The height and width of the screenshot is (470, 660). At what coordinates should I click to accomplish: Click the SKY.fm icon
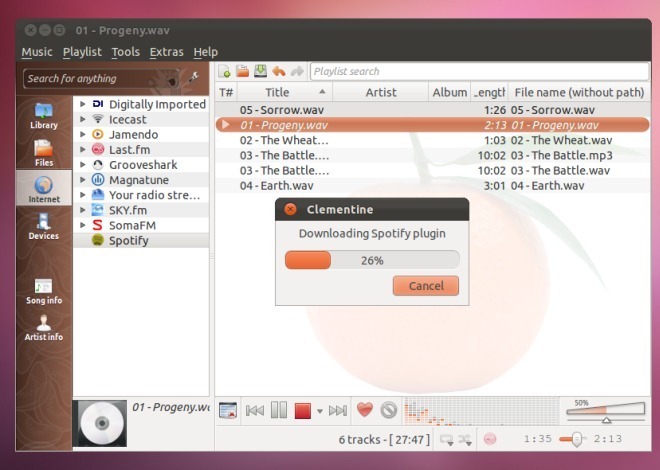[x=98, y=210]
